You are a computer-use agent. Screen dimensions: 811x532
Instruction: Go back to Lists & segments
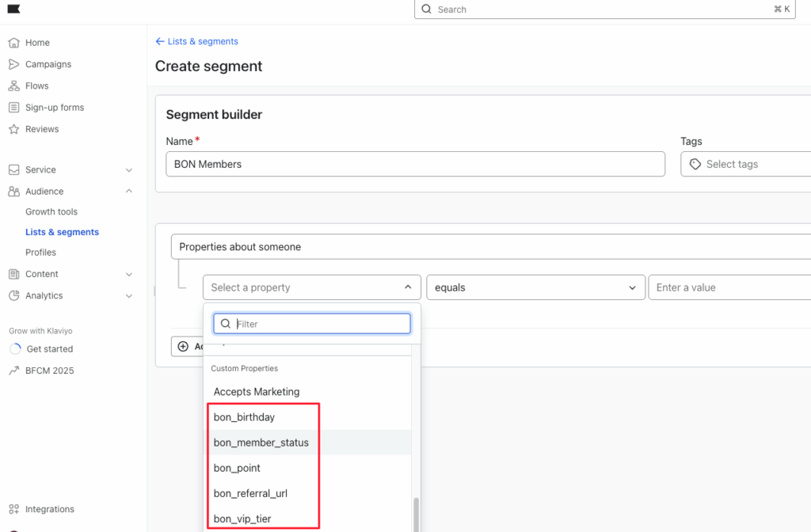(196, 41)
